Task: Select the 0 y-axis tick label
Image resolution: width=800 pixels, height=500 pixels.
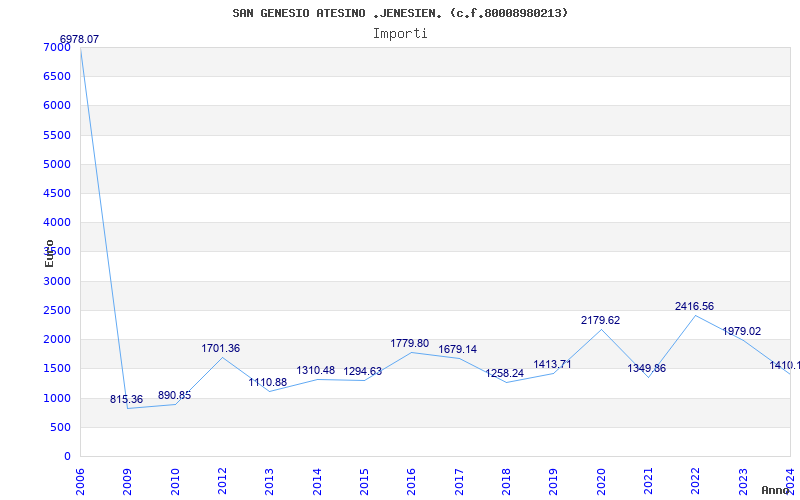Action: tap(67, 457)
